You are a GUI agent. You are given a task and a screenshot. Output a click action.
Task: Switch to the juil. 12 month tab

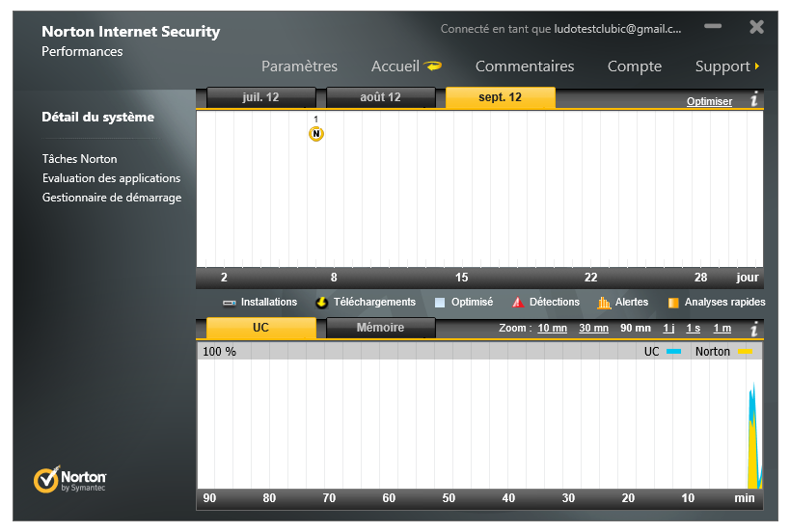point(260,97)
